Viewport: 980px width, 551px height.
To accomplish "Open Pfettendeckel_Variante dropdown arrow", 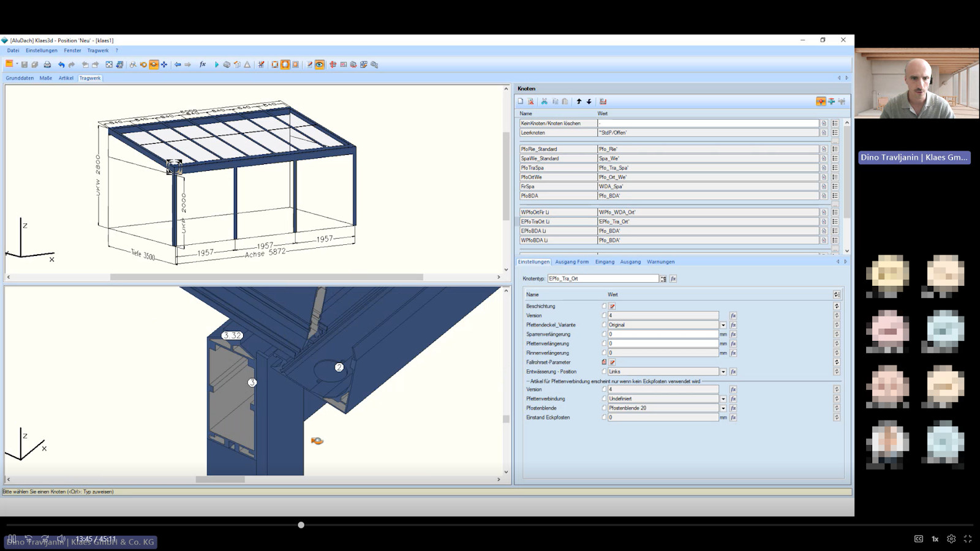I will tap(723, 325).
